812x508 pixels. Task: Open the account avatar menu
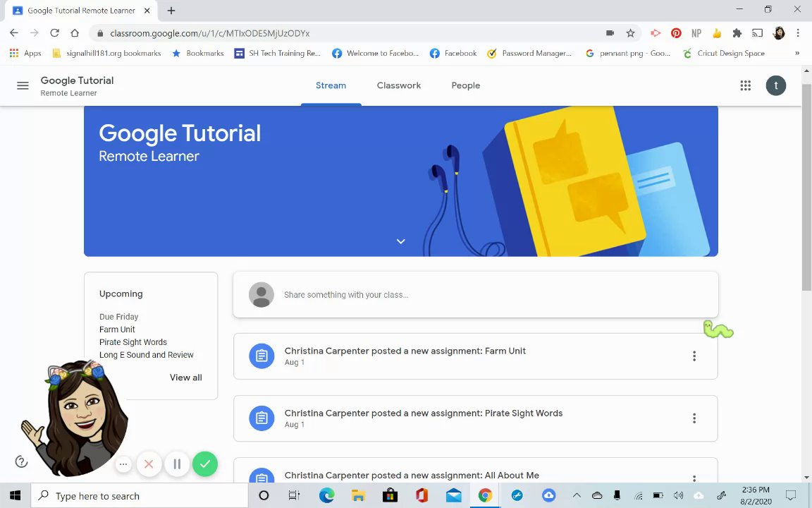tap(775, 85)
